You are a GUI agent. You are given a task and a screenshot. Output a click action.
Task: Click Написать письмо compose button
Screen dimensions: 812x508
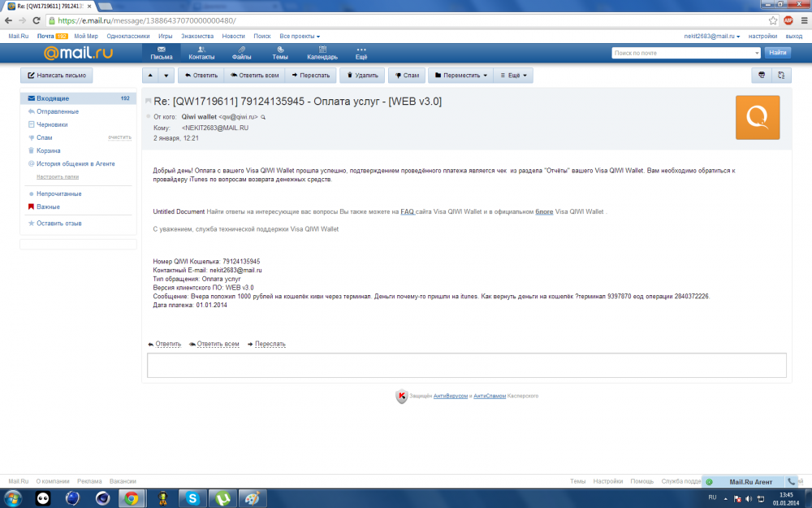(57, 75)
